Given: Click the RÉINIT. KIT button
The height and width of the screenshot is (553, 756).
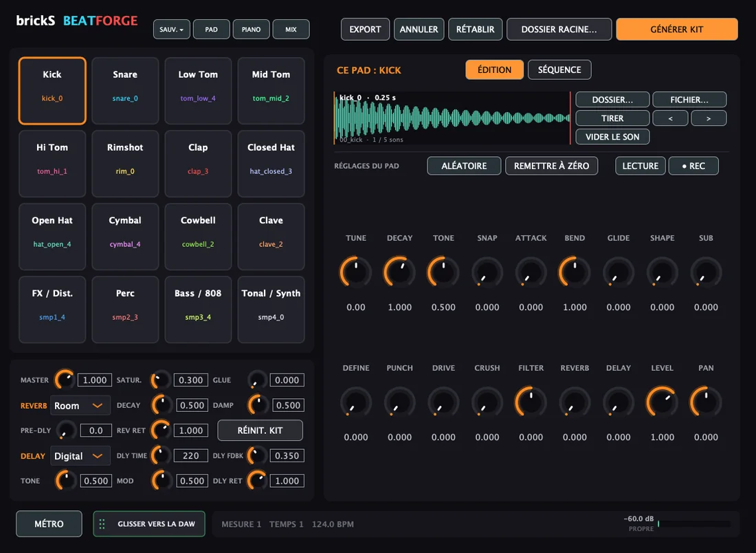Looking at the screenshot, I should pos(260,431).
